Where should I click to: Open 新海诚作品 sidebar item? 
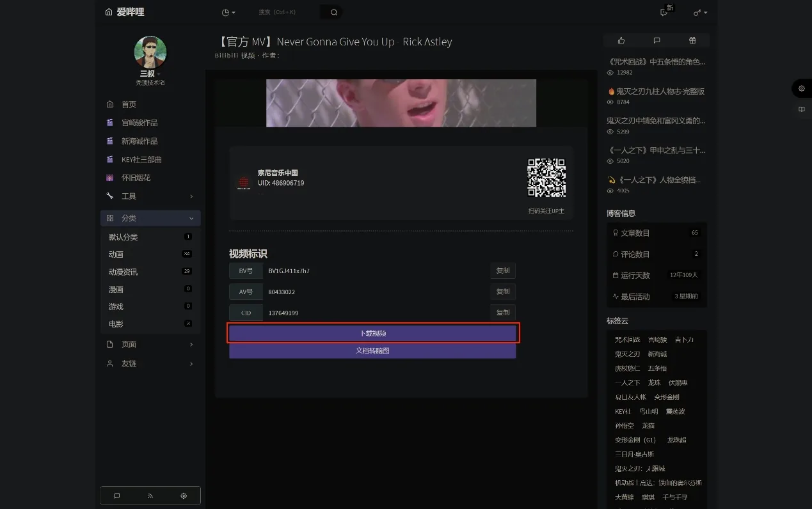click(150, 141)
